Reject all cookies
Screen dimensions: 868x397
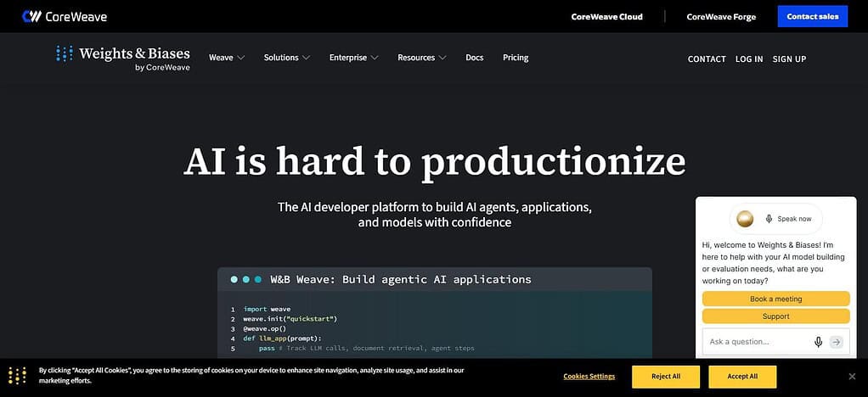click(x=665, y=377)
